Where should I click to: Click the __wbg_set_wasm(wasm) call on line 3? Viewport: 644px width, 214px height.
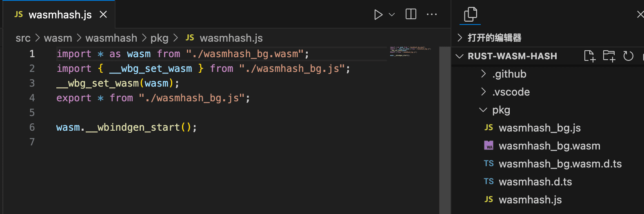pos(115,83)
